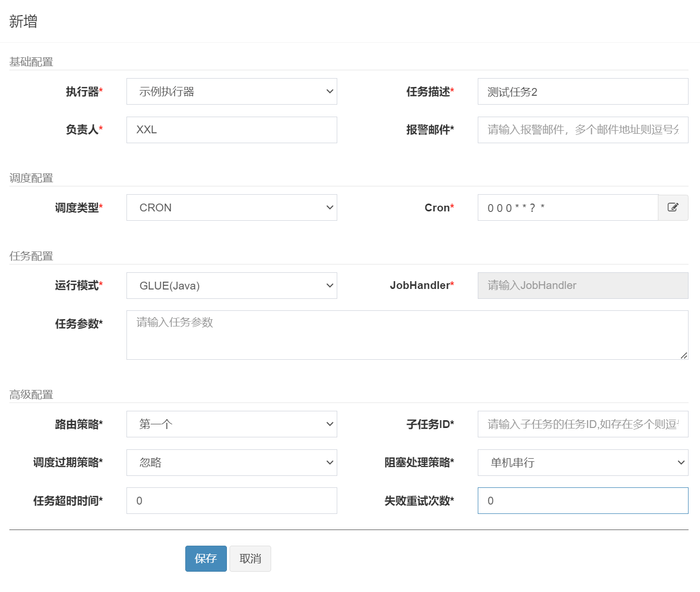Screen dimensions: 700x592
Task: Click inside the 任务参数 textarea
Action: click(407, 335)
